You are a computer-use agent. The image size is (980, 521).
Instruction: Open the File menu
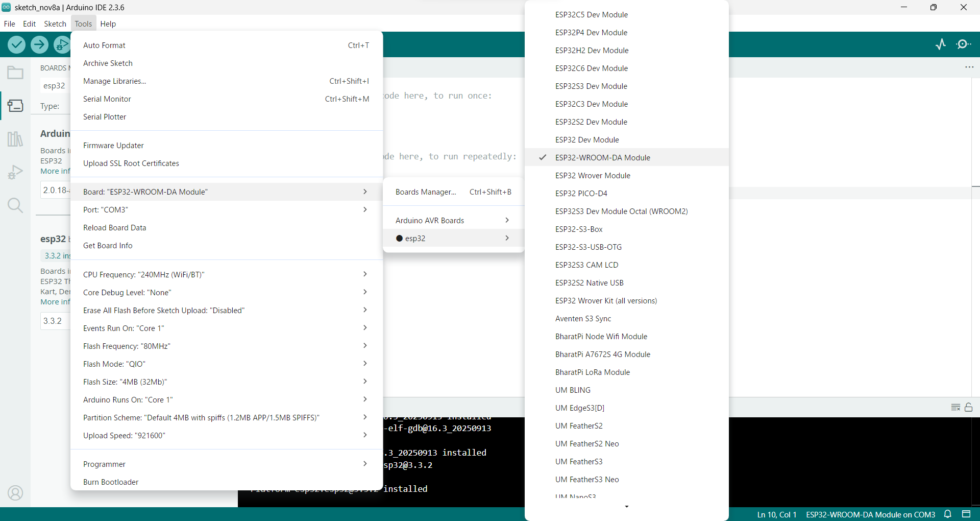[x=9, y=23]
